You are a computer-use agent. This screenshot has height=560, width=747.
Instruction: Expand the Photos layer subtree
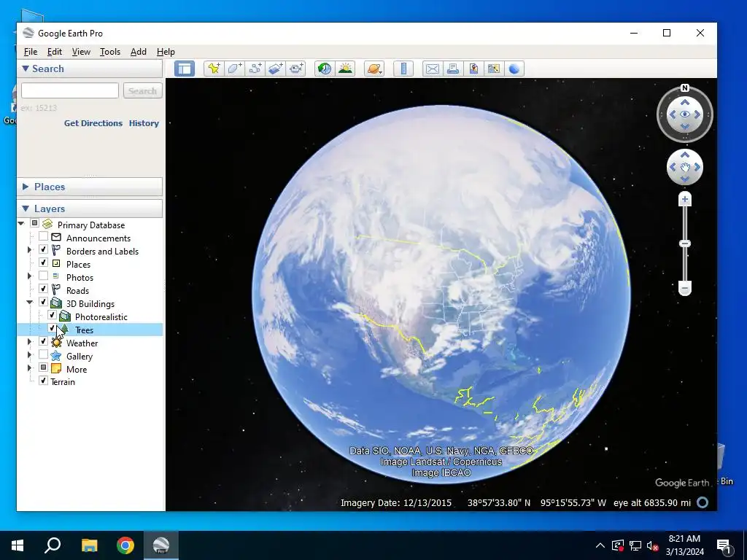click(x=29, y=276)
